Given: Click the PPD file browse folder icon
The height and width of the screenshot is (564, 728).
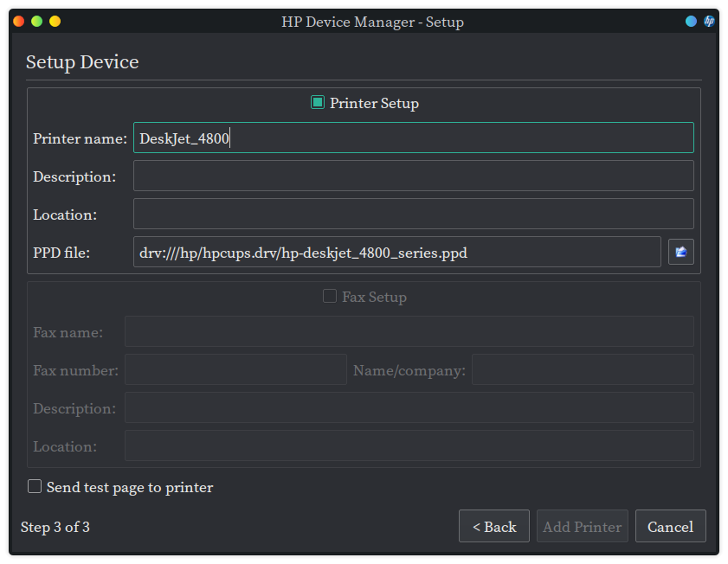Looking at the screenshot, I should tap(680, 252).
